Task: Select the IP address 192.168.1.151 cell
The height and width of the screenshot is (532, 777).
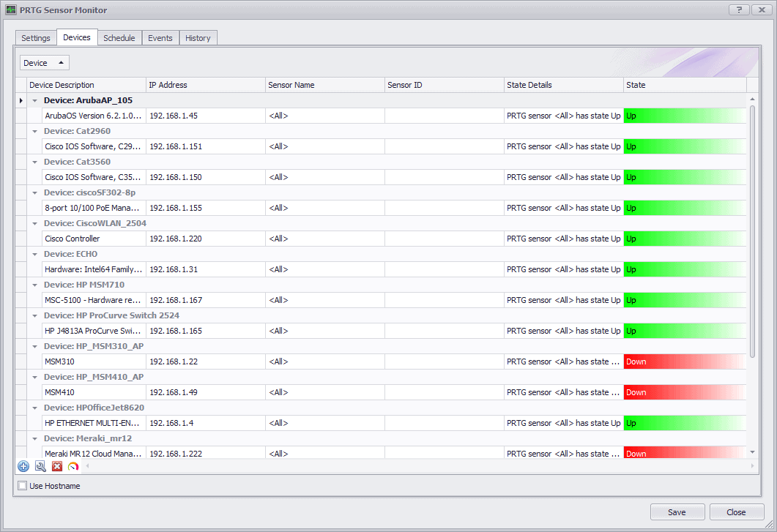Action: (206, 146)
